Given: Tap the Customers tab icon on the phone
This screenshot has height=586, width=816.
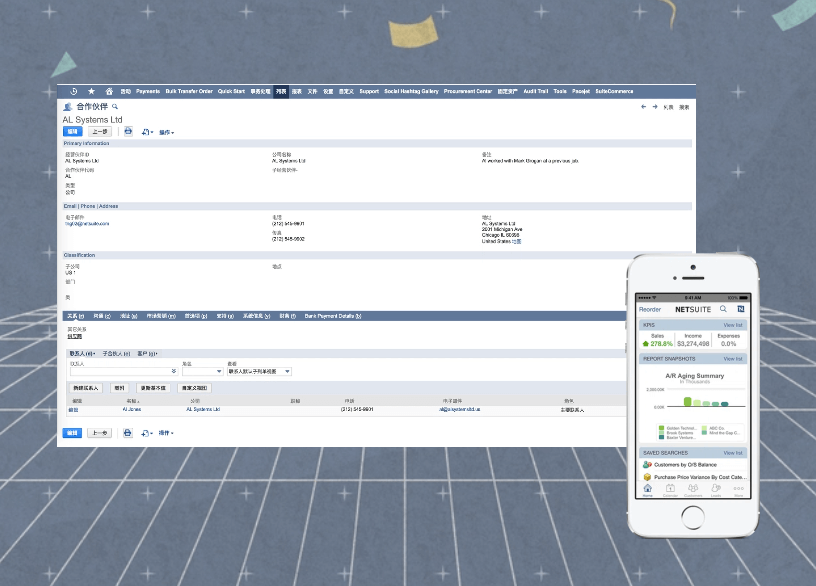Looking at the screenshot, I should (693, 489).
